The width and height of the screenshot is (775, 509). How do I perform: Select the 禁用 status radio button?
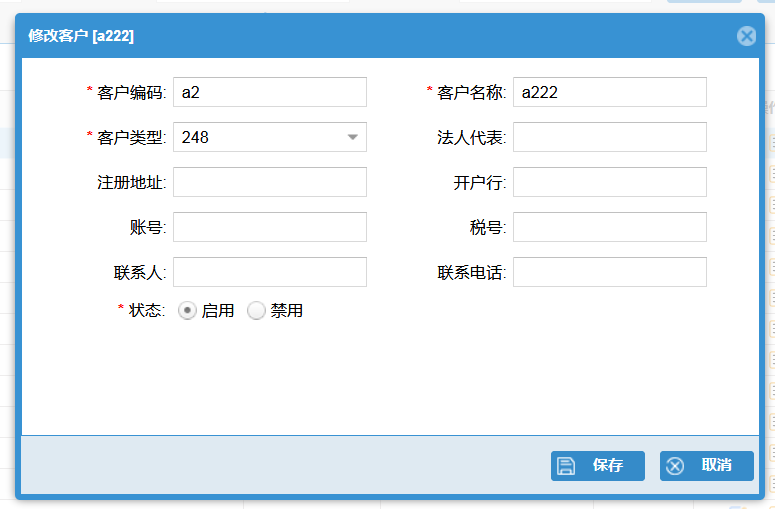coord(257,311)
